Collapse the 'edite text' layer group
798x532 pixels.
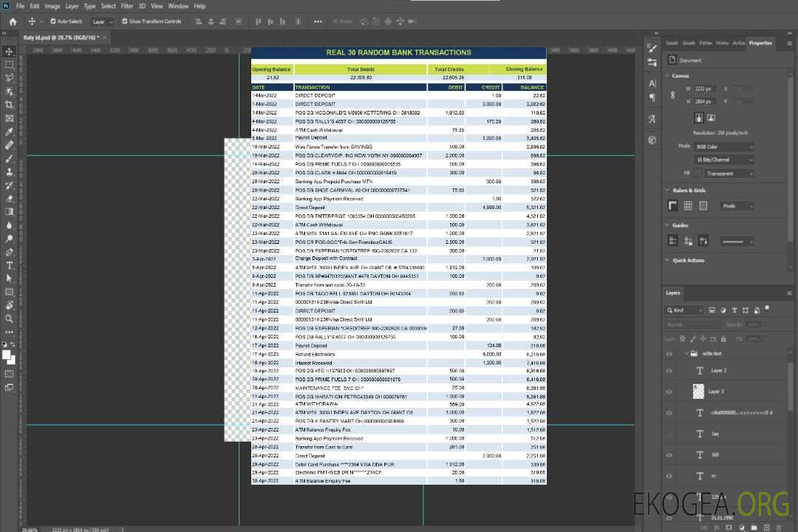(686, 353)
